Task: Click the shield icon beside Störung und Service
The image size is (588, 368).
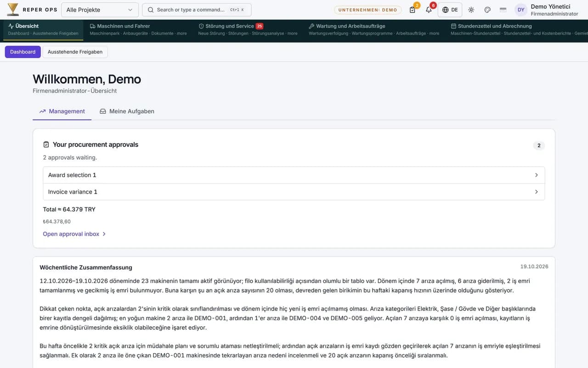Action: (x=201, y=26)
